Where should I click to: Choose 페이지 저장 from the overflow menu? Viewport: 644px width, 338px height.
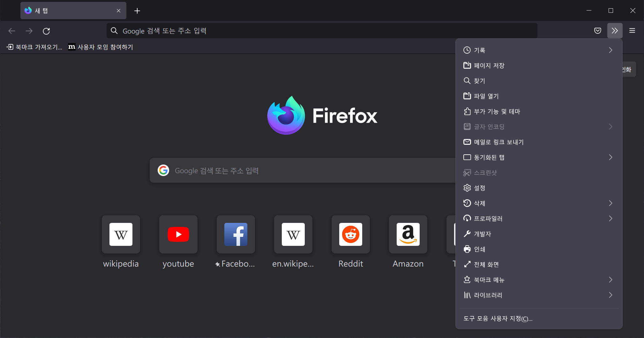point(539,65)
